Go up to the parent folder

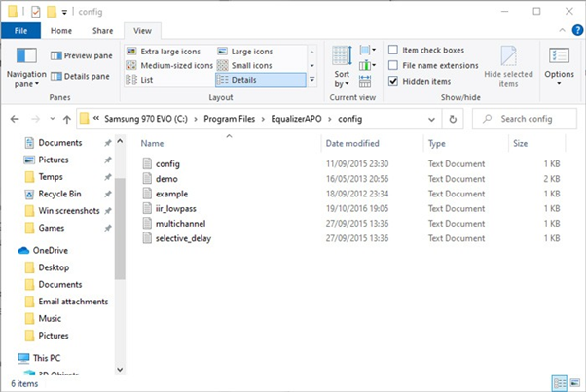tap(67, 119)
